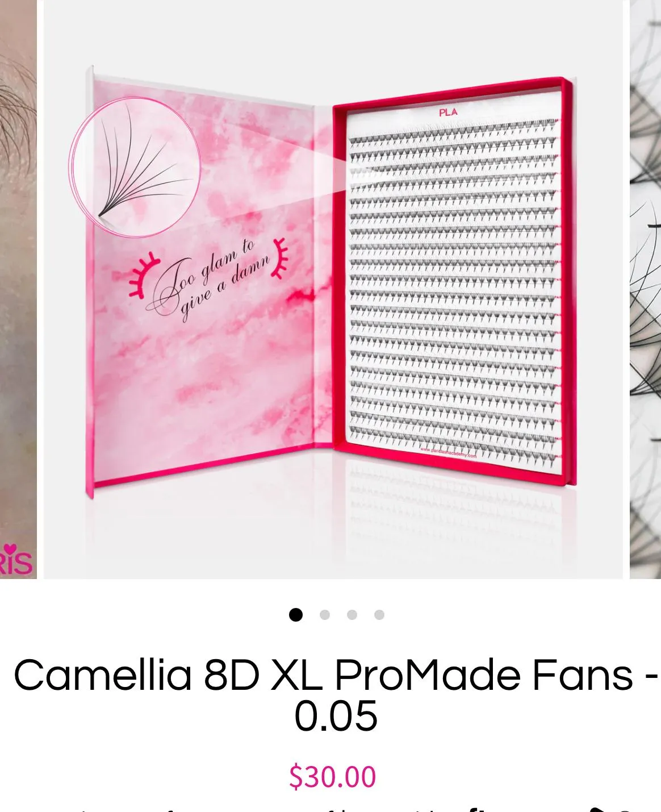Switch to the third carousel image dot
The image size is (661, 812).
point(352,615)
